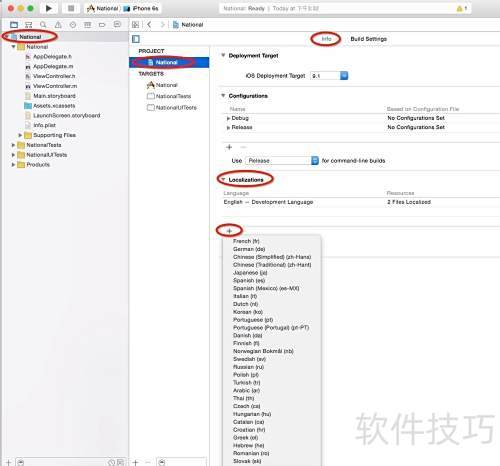Add a new configuration with plus button
500x466 pixels.
tap(229, 147)
